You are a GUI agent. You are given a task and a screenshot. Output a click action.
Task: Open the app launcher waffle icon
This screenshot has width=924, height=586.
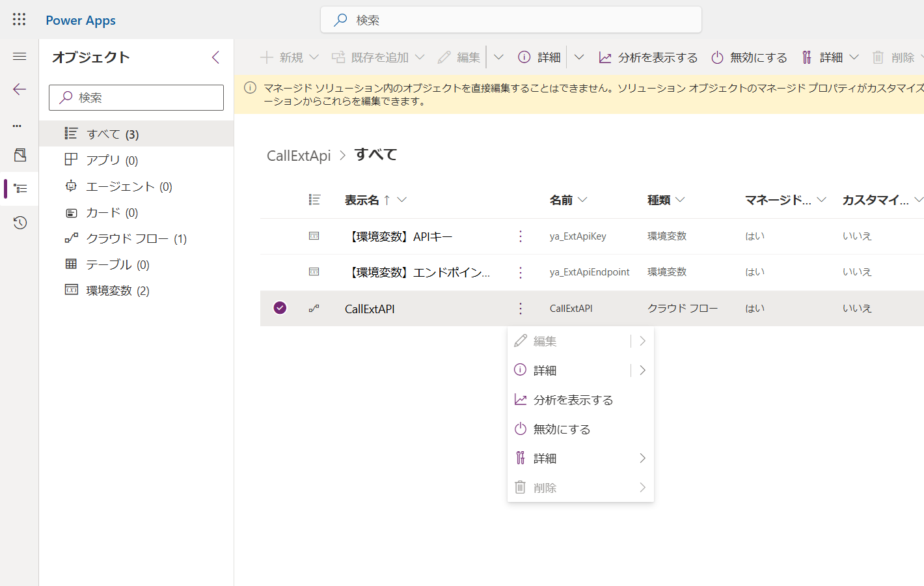coord(20,20)
